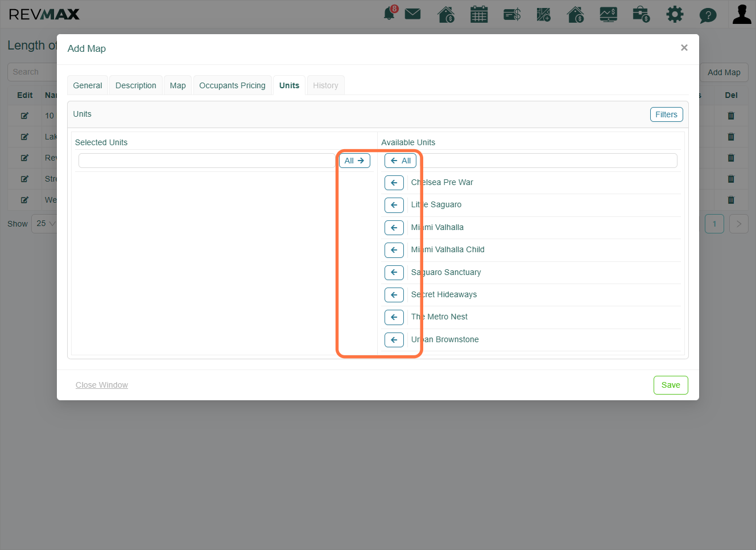Click the arrow next to The Metro Nest
The width and height of the screenshot is (756, 550).
(x=394, y=317)
